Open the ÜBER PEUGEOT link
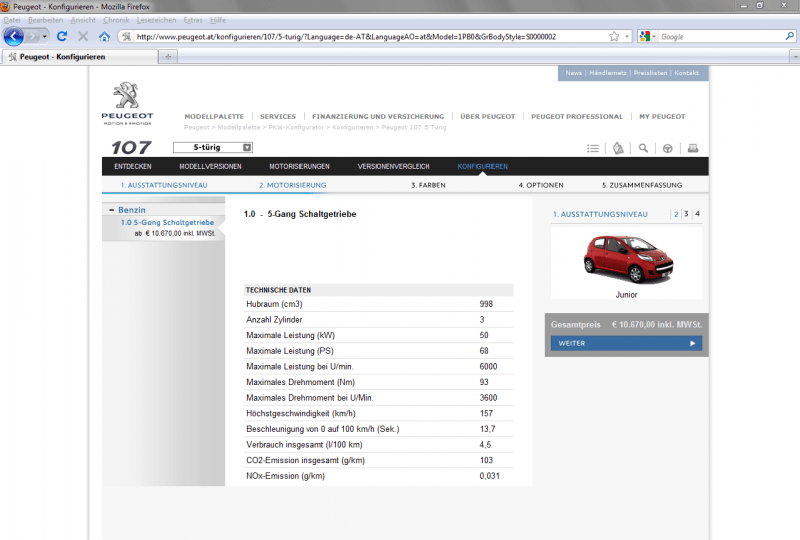800x540 pixels. (487, 116)
